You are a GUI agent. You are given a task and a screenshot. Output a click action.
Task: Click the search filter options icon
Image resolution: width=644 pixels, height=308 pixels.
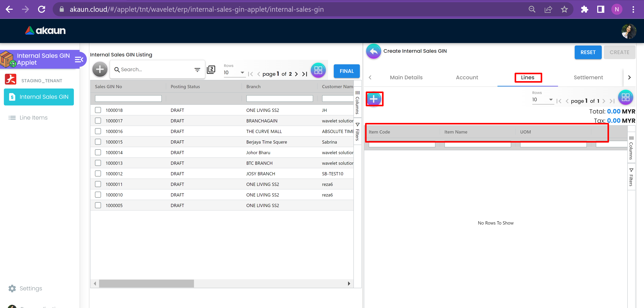click(x=197, y=70)
